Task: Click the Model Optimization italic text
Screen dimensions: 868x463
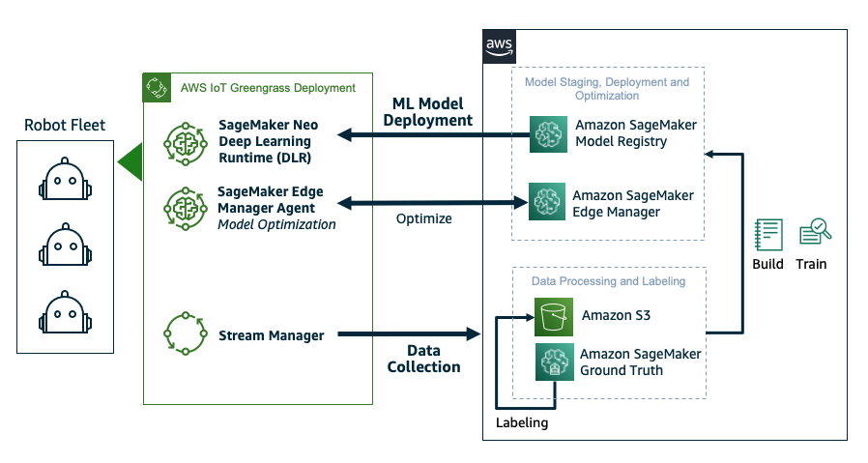Action: (276, 225)
